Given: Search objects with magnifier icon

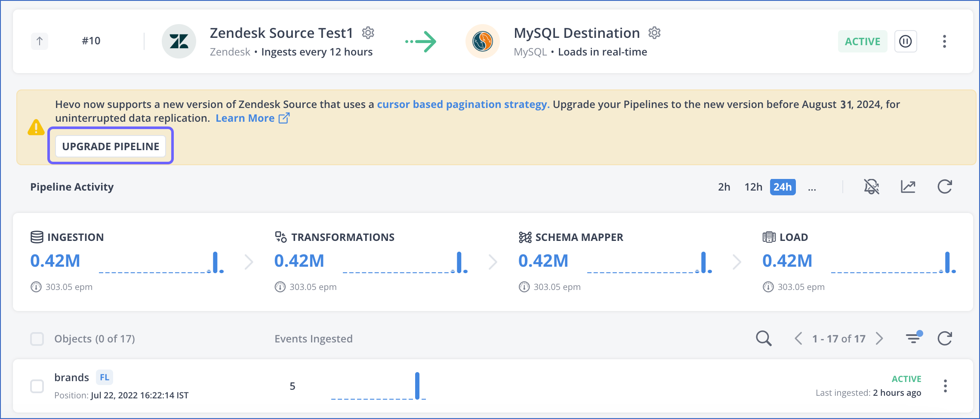Looking at the screenshot, I should click(x=764, y=339).
